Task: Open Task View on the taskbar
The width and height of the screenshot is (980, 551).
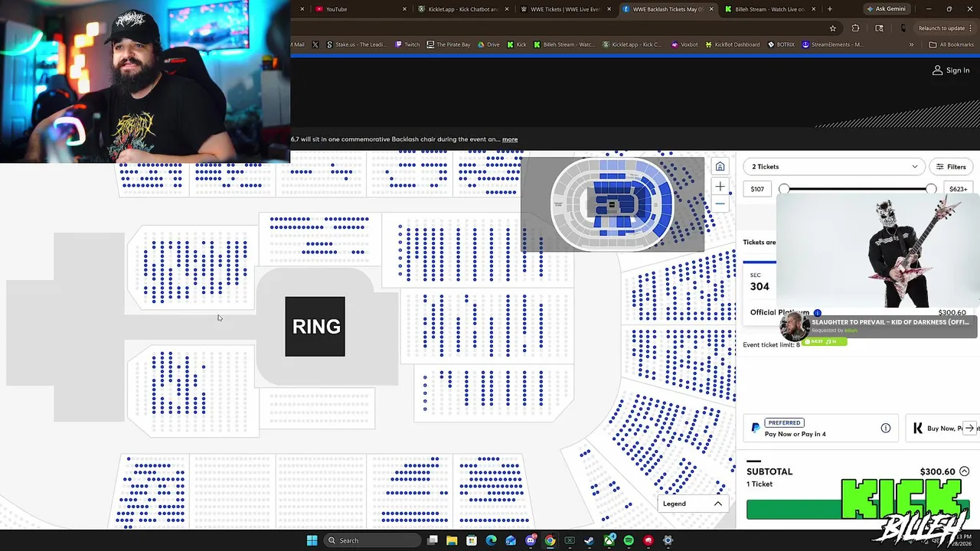Action: (x=433, y=540)
